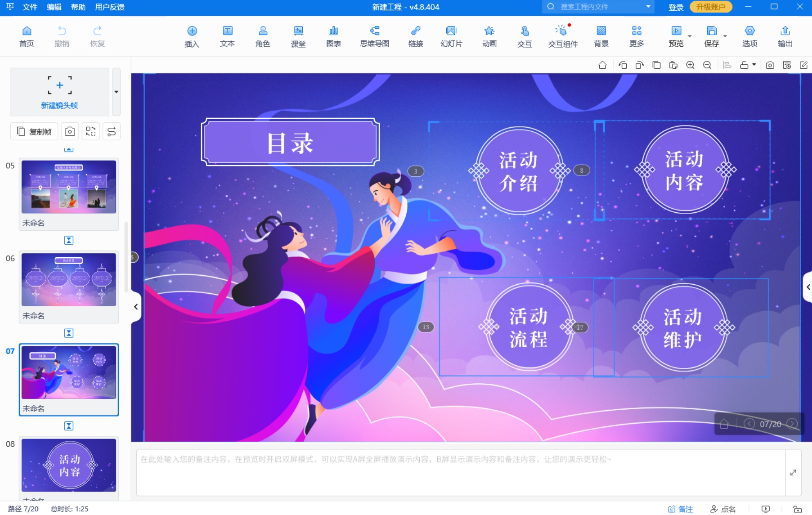Image resolution: width=812 pixels, height=515 pixels.
Task: Open the 角色 character library
Action: click(x=263, y=36)
